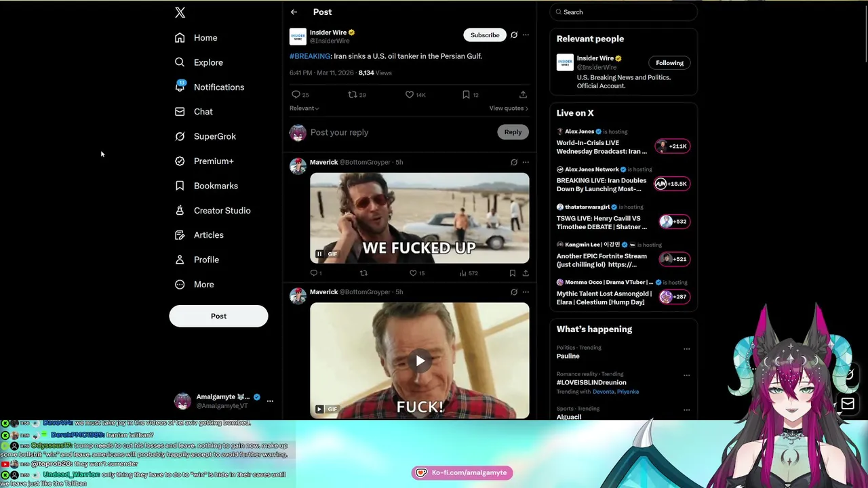Click the Profile sidebar icon
Viewport: 868px width, 488px height.
pos(180,260)
